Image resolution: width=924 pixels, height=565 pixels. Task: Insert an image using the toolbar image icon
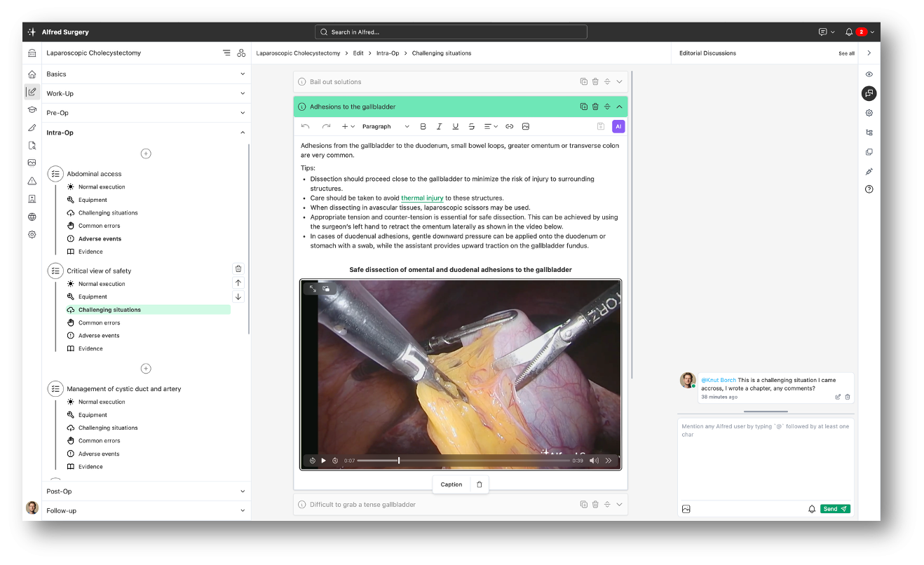(526, 126)
